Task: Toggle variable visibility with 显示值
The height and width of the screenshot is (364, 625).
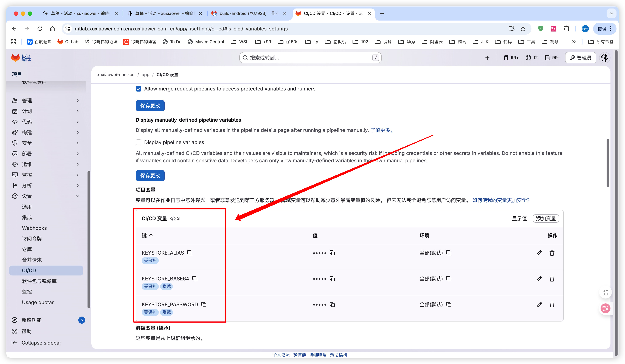Action: click(519, 218)
